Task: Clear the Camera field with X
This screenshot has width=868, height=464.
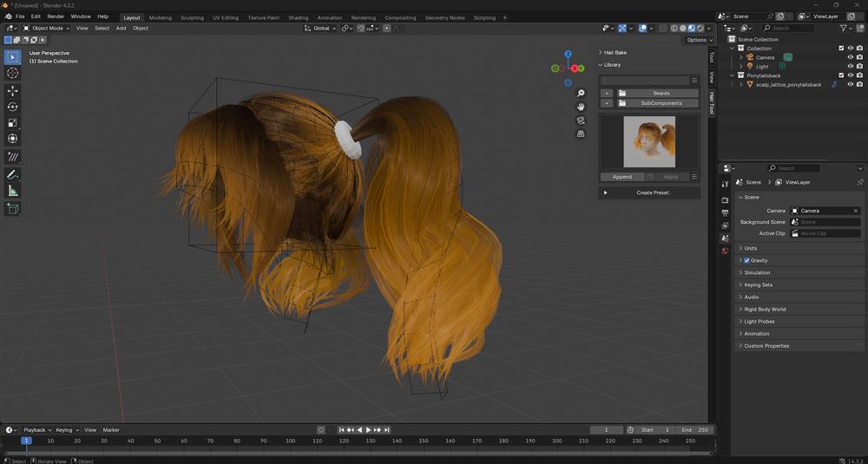Action: click(856, 211)
